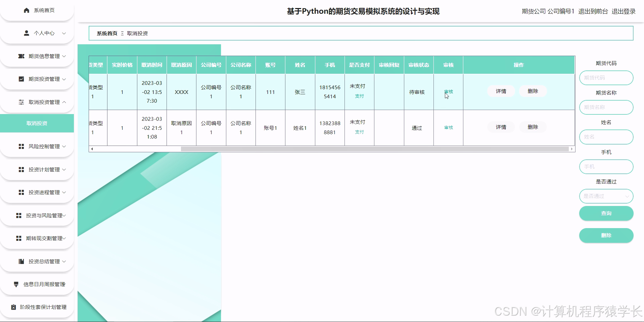Click the green 删除 button below 查询
The width and height of the screenshot is (644, 322).
606,235
